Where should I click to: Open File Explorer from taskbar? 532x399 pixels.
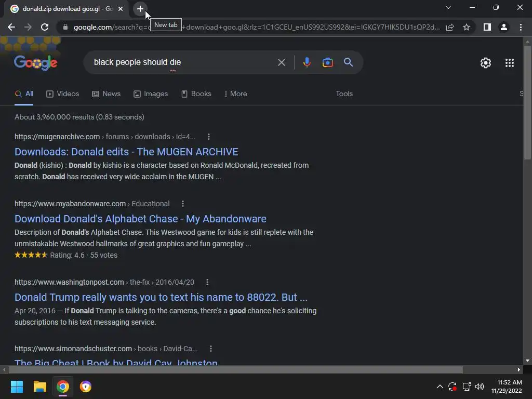39,387
